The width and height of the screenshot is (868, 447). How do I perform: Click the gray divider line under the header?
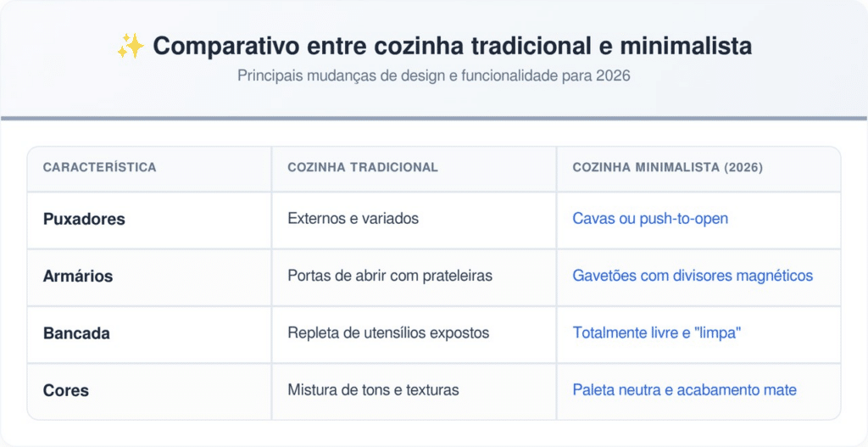point(434,118)
